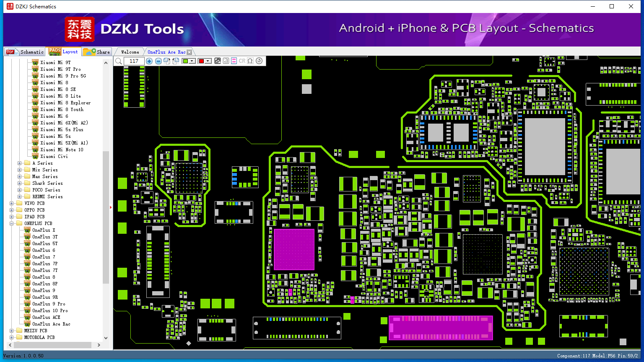Expand the Max Series folder
The width and height of the screenshot is (644, 362).
click(x=19, y=176)
